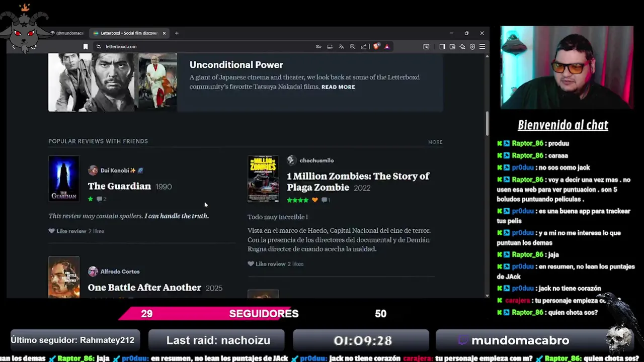
Task: Toggle the browser sidebar panel icon
Action: tap(442, 46)
